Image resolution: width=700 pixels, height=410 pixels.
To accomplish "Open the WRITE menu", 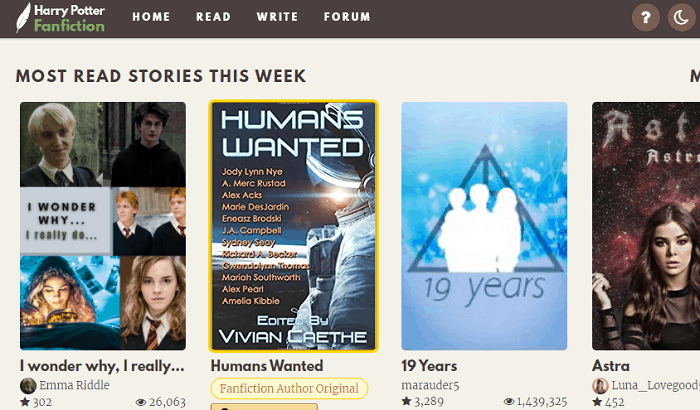I will tap(277, 17).
